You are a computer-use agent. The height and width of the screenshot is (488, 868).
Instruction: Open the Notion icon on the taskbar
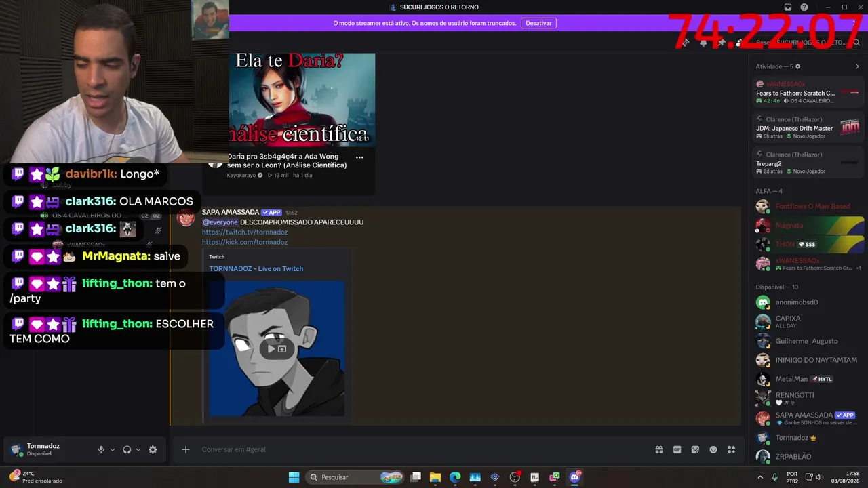tap(535, 477)
